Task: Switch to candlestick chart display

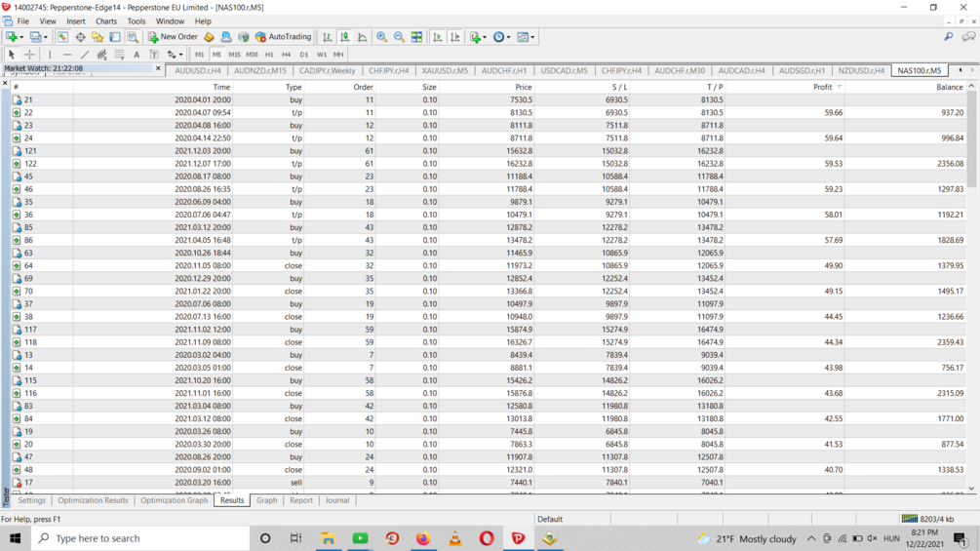Action: (x=344, y=37)
